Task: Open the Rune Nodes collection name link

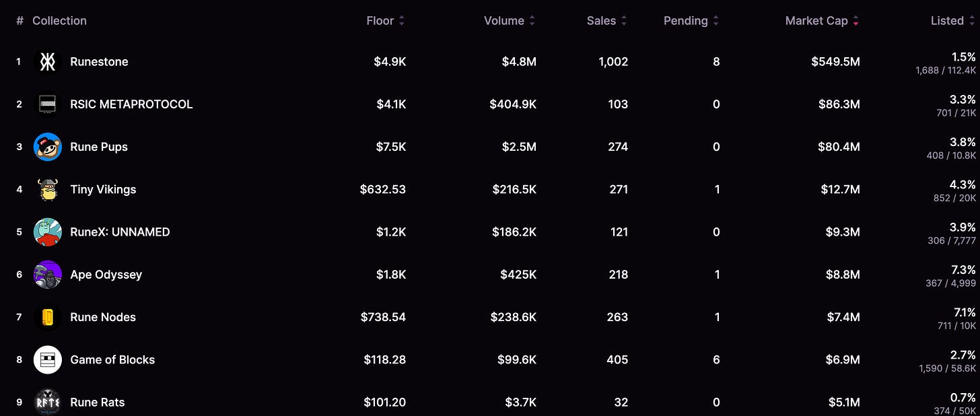Action: pos(103,317)
